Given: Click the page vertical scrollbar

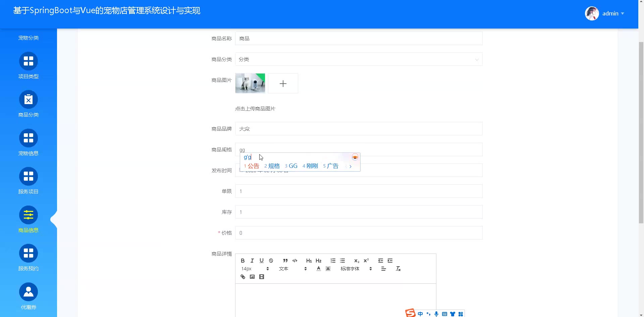Looking at the screenshot, I should point(641,132).
